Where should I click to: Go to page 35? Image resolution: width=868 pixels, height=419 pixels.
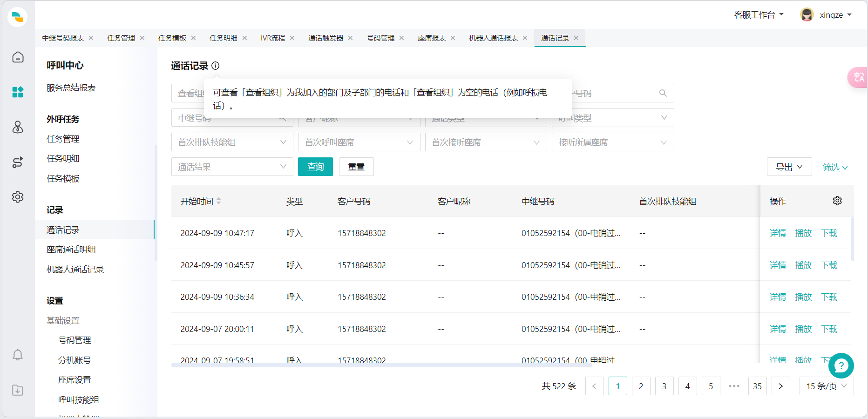[x=758, y=386]
